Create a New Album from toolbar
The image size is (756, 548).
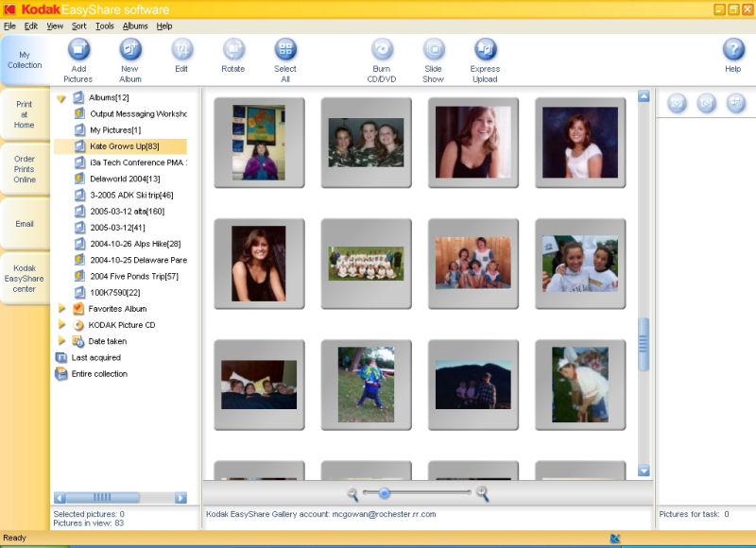(x=130, y=50)
